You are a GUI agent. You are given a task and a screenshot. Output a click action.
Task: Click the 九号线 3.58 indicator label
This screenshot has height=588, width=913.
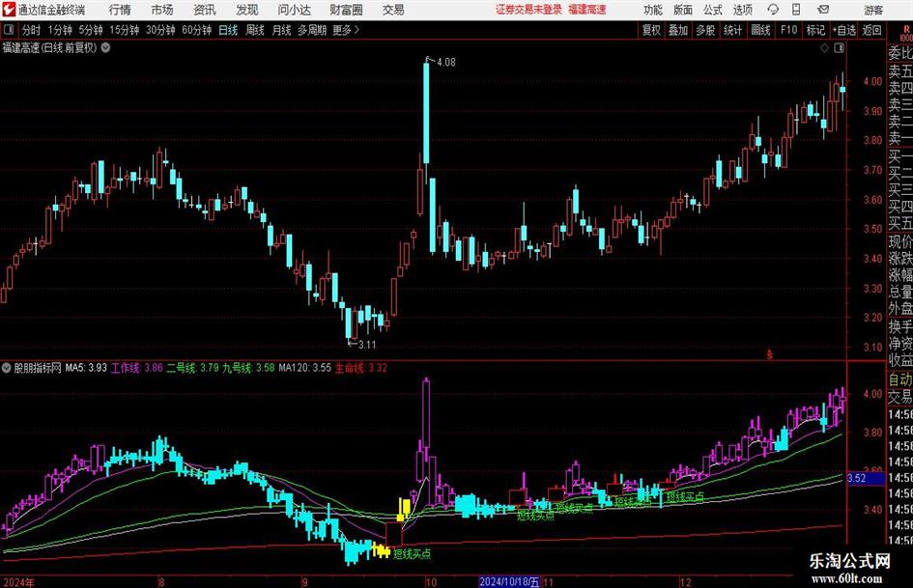(248, 367)
